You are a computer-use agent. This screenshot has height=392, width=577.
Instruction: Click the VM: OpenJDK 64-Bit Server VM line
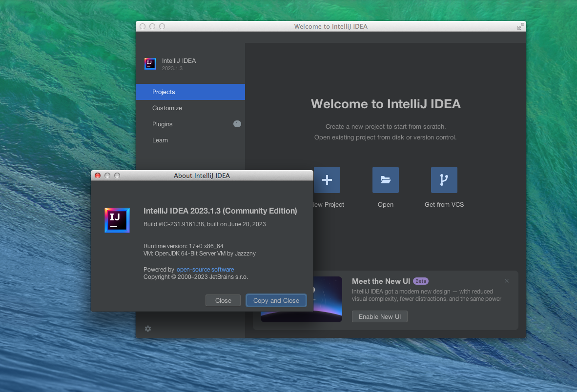click(x=200, y=254)
